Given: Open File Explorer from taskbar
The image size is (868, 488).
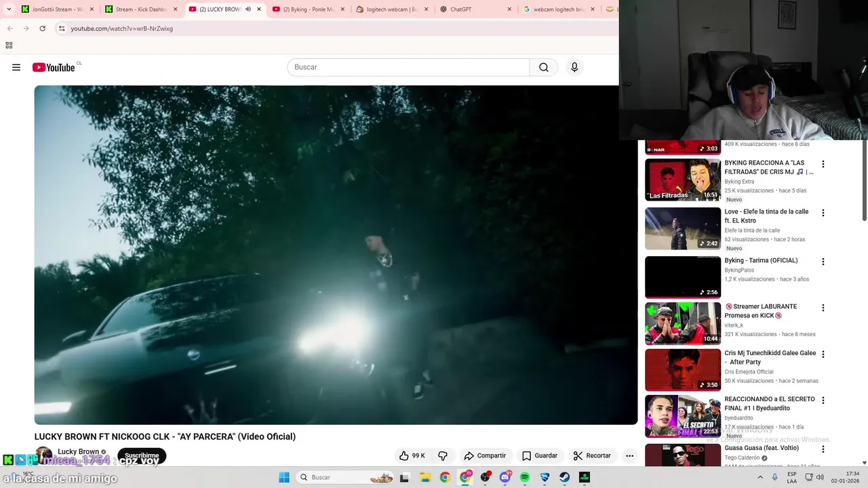Looking at the screenshot, I should tap(425, 477).
